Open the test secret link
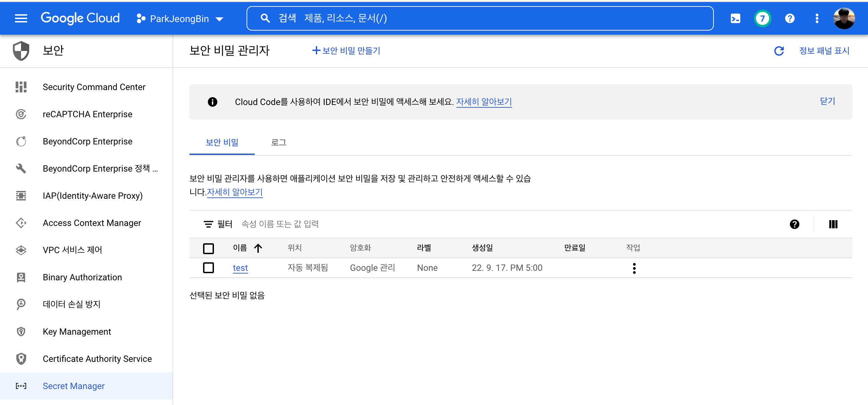The width and height of the screenshot is (868, 405). [x=240, y=268]
